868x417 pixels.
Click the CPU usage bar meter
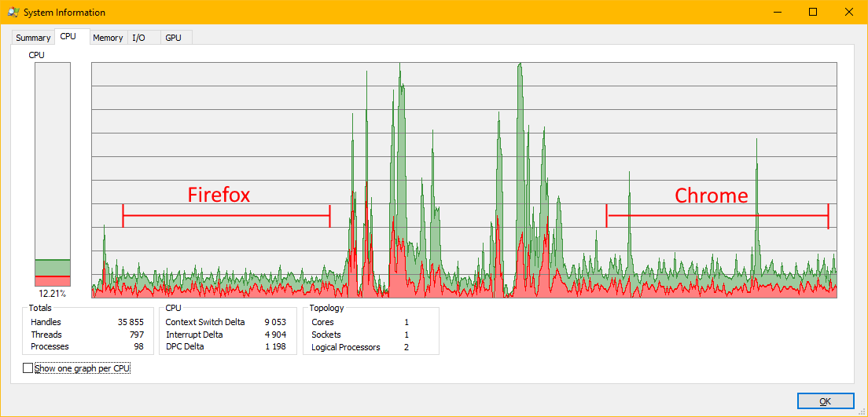(x=53, y=174)
